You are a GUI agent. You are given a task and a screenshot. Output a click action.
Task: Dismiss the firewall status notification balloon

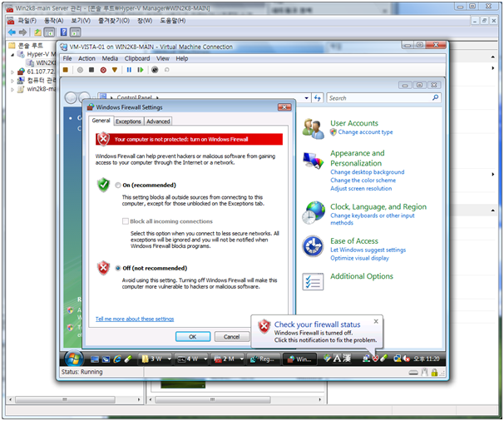tap(376, 321)
